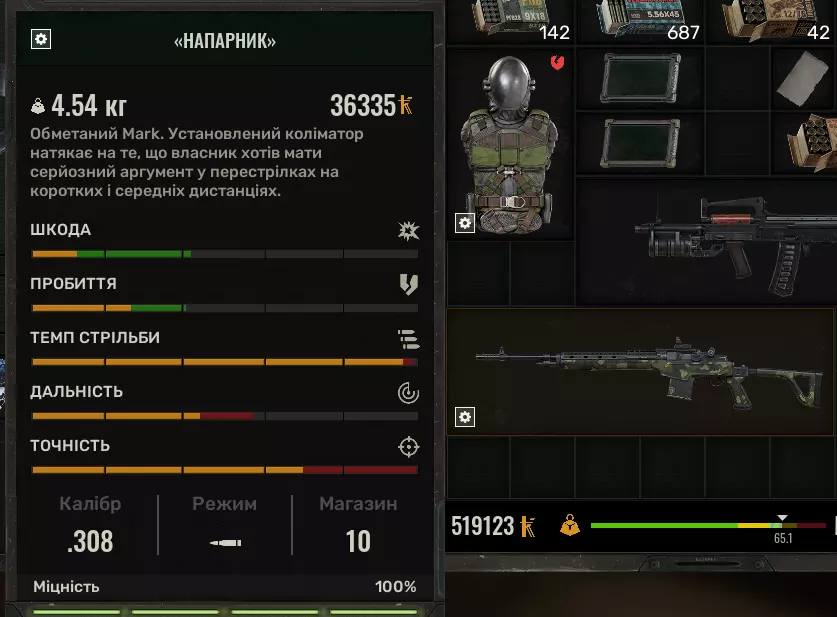Click the ПРОБИТТЯ penetration icon
This screenshot has width=837, height=617.
coord(408,284)
